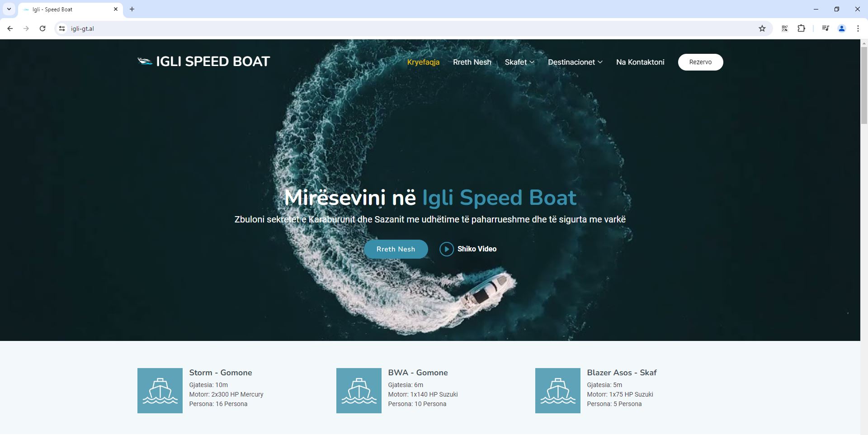Click the IGLI SPEED BOAT logo
This screenshot has height=435, width=868.
[203, 61]
